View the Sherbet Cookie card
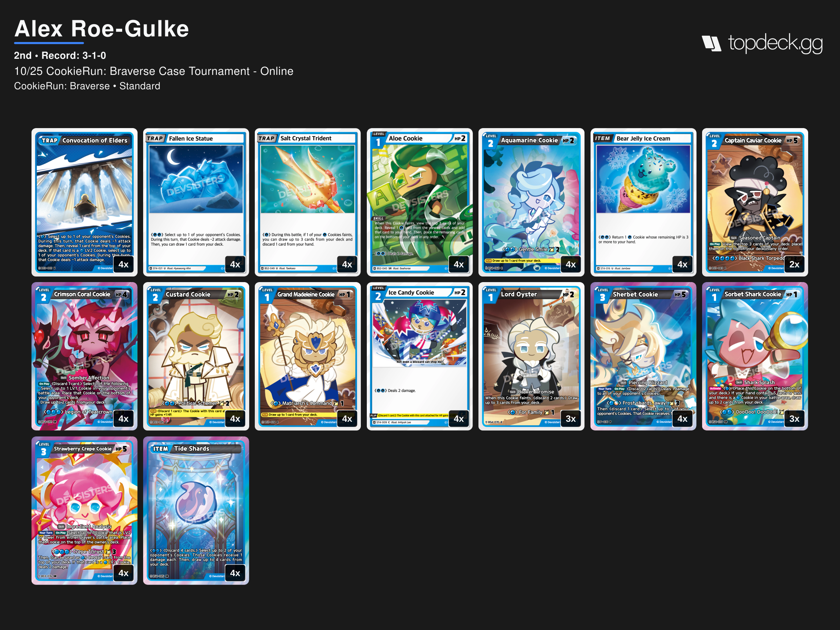 point(643,356)
